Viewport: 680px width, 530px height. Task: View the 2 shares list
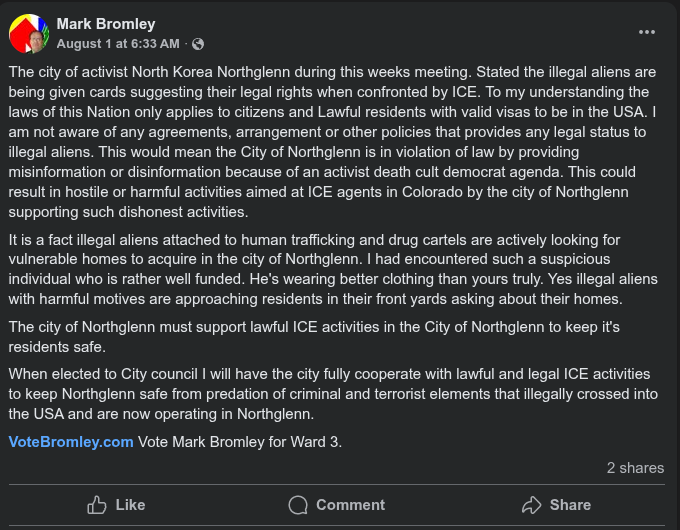[x=635, y=467]
